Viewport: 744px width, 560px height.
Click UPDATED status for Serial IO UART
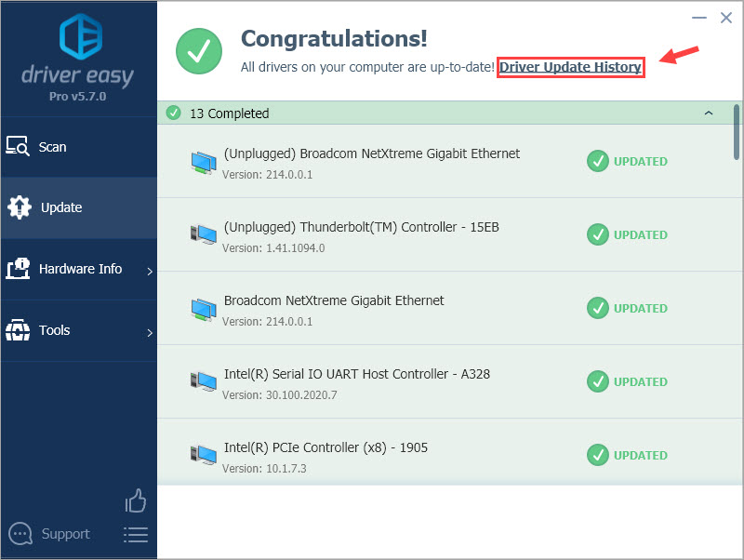[x=627, y=382]
